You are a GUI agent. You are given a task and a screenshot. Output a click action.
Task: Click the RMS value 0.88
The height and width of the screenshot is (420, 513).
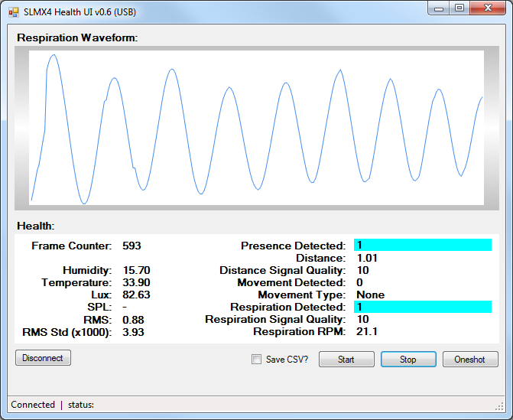click(x=134, y=320)
